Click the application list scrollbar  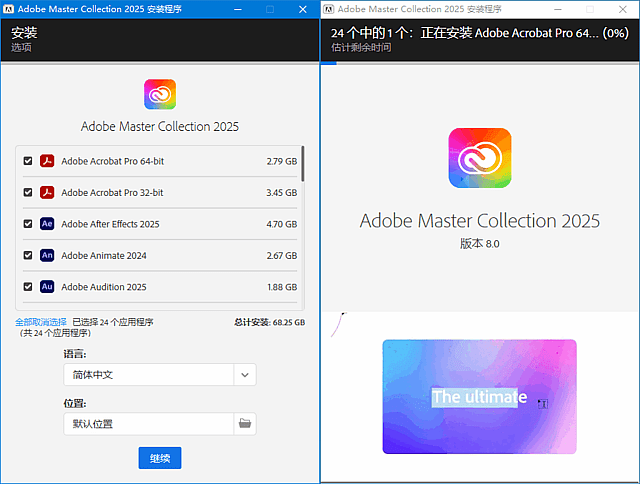pyautogui.click(x=302, y=164)
